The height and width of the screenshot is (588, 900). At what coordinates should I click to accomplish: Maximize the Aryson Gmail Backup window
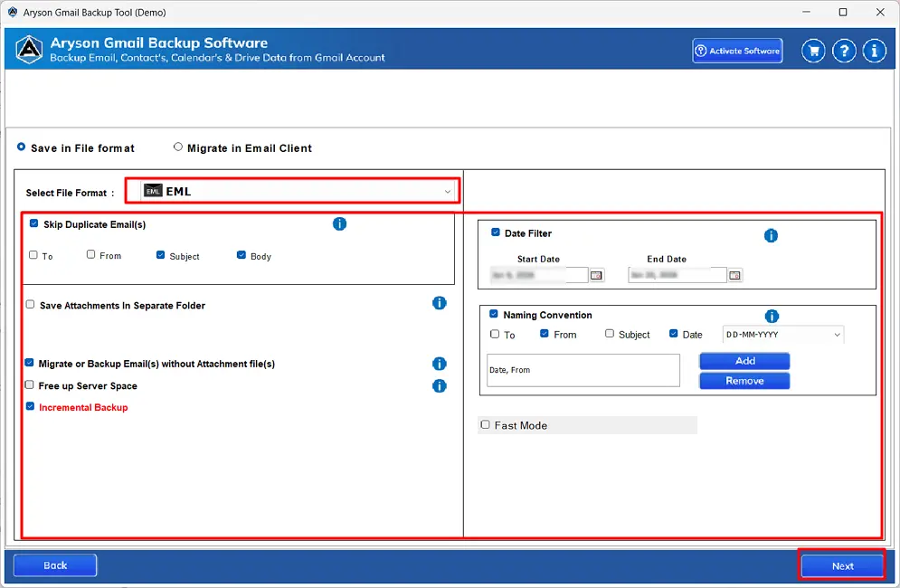pyautogui.click(x=843, y=12)
